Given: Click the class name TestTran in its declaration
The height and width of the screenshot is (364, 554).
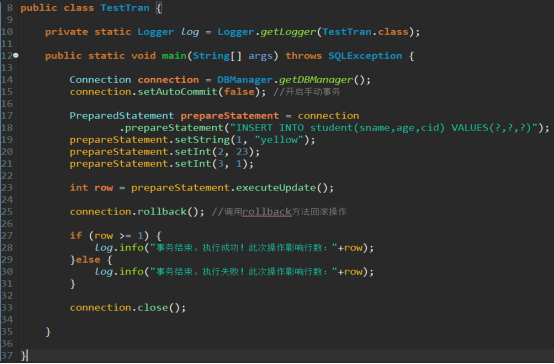Looking at the screenshot, I should [x=125, y=8].
